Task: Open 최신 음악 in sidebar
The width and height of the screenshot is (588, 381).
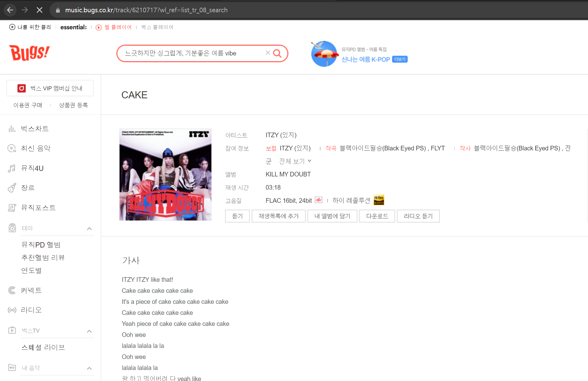Action: [36, 148]
